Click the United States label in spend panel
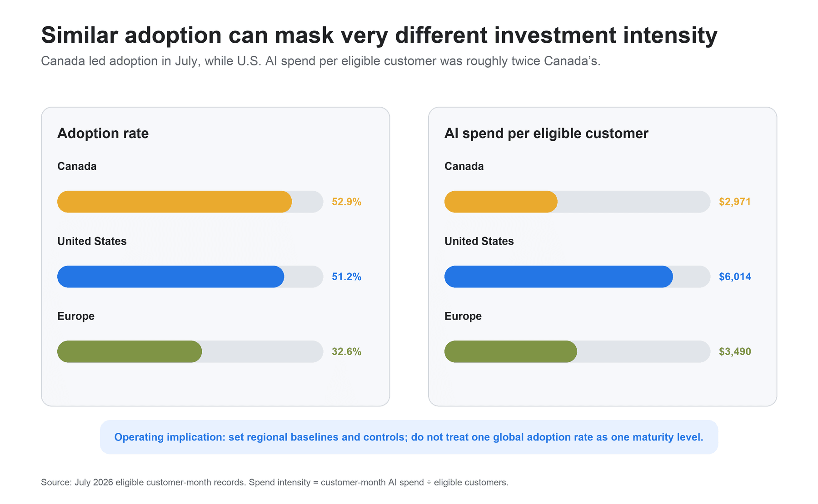This screenshot has width=818, height=504. 479,241
